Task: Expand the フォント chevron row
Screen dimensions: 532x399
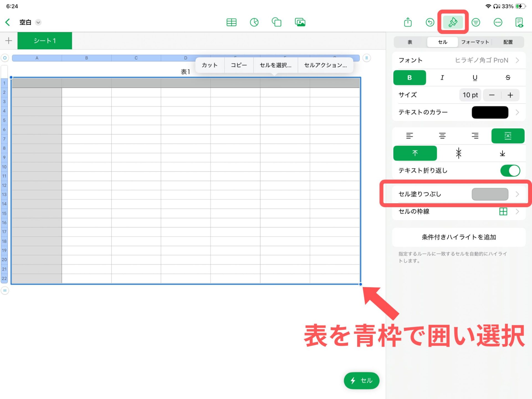Action: tap(517, 60)
